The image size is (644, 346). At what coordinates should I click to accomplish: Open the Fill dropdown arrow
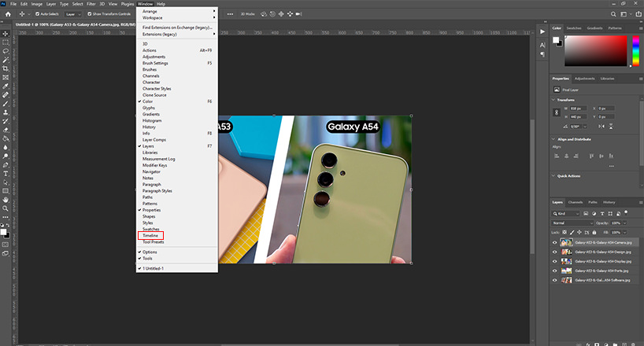click(x=624, y=232)
